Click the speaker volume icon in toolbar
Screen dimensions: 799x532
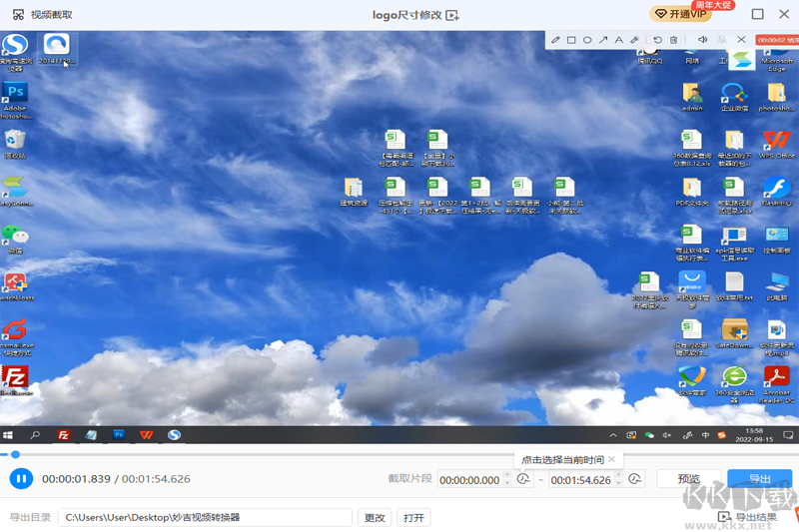pyautogui.click(x=703, y=40)
